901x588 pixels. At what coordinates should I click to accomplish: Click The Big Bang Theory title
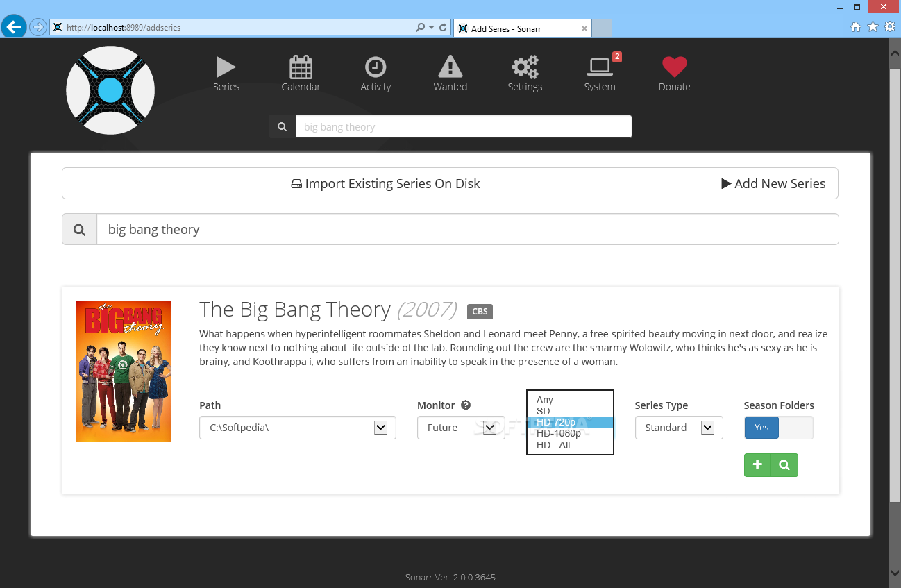[x=295, y=309]
